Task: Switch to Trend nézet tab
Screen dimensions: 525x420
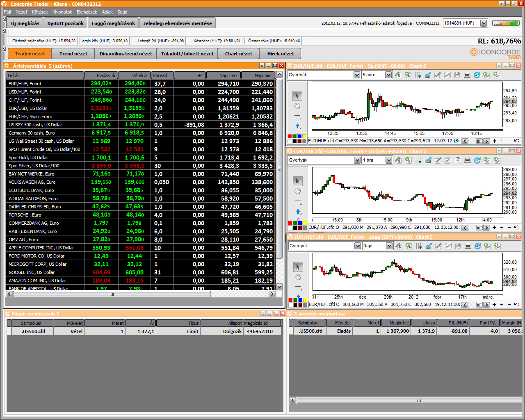Action: pyautogui.click(x=73, y=54)
